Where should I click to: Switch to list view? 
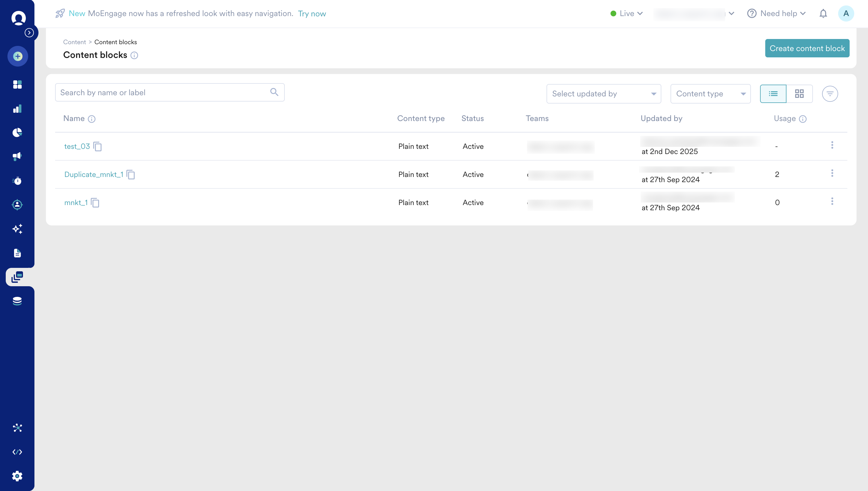[x=773, y=94]
